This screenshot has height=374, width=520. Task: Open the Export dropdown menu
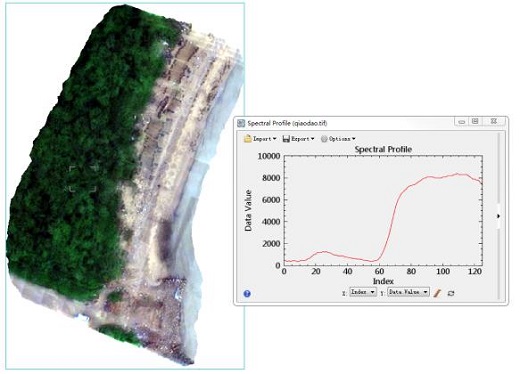[298, 139]
